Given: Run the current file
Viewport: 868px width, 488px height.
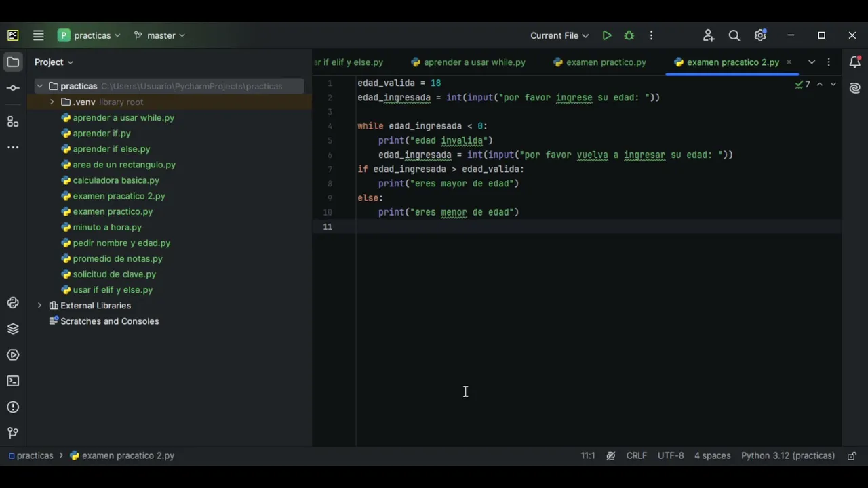Looking at the screenshot, I should point(607,35).
